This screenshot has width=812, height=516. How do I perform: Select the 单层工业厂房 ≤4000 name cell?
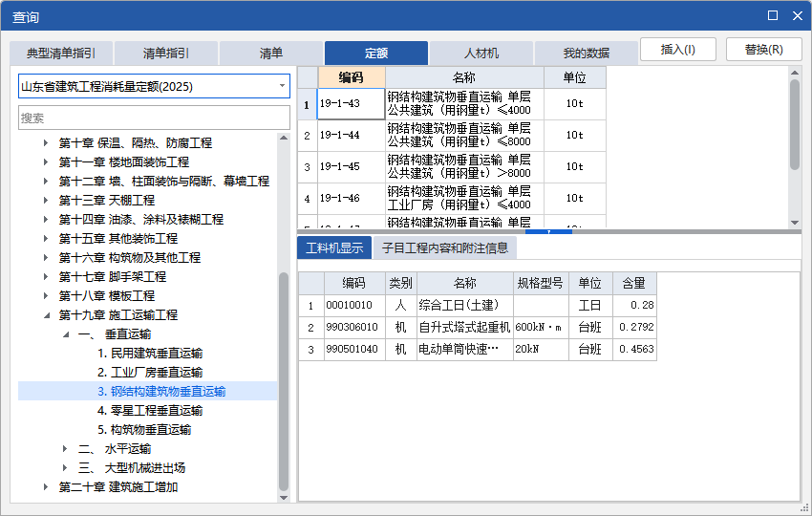point(464,199)
